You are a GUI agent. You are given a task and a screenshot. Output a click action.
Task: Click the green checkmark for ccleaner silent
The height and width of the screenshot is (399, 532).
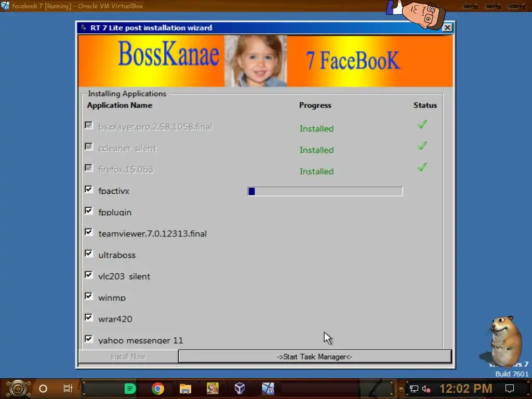tap(422, 146)
